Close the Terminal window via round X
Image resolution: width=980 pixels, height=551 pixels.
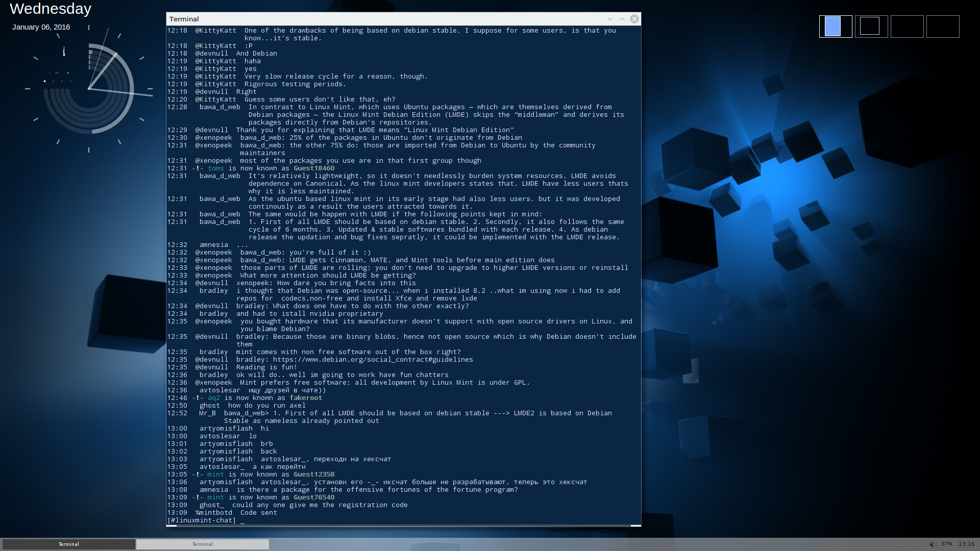coord(634,19)
